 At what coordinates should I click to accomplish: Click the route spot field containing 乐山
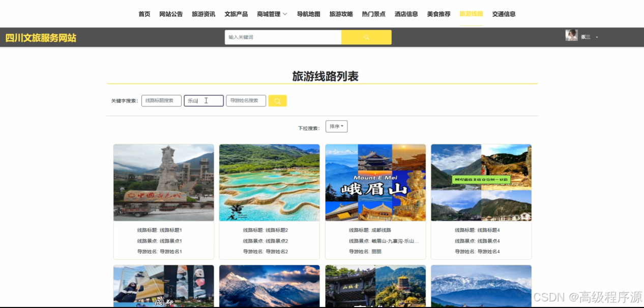tap(203, 101)
